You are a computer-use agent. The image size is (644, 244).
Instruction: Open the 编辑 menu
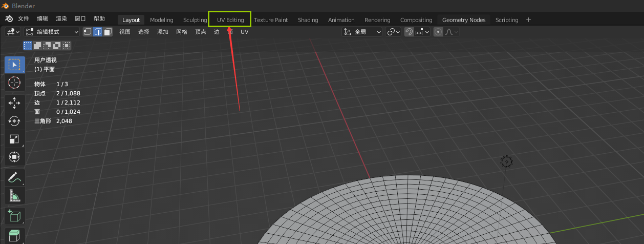(x=42, y=19)
